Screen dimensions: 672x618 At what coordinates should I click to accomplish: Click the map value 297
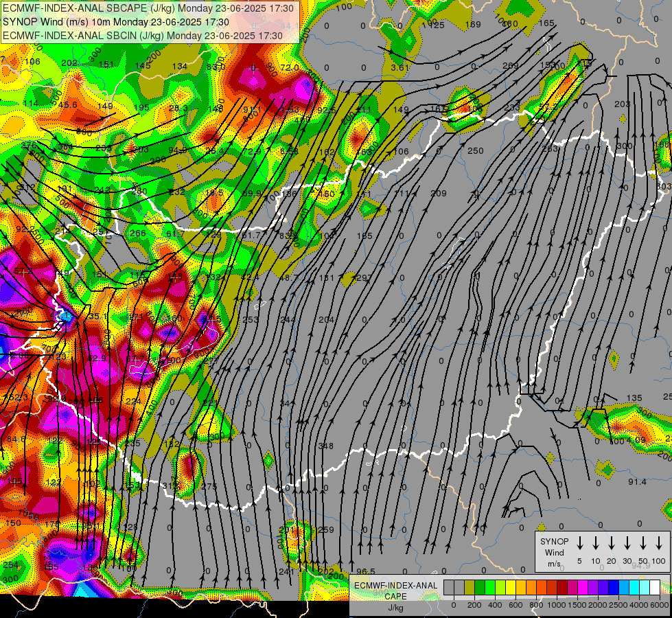(364, 278)
